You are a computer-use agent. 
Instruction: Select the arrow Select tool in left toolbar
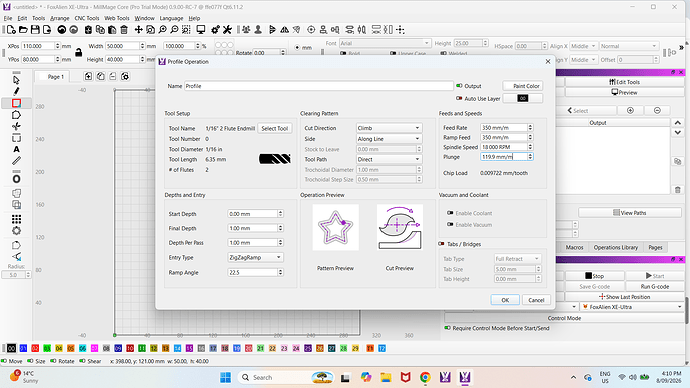point(16,80)
